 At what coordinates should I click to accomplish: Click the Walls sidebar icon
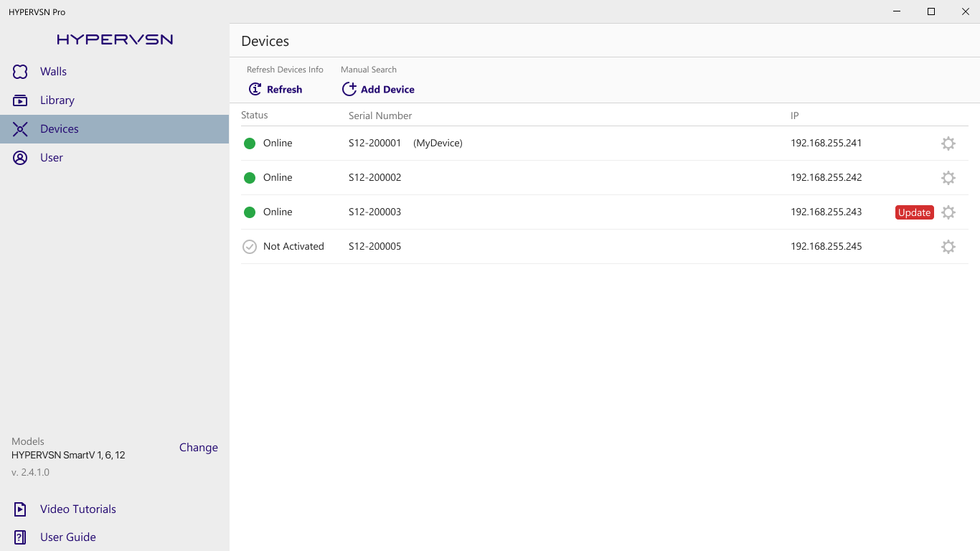pyautogui.click(x=20, y=72)
